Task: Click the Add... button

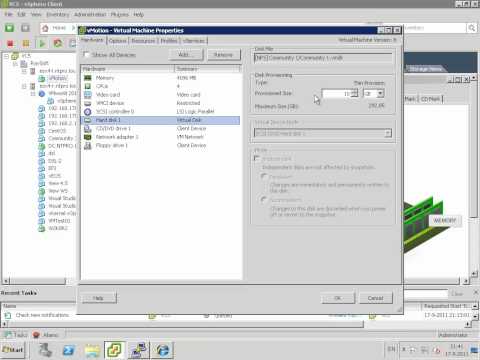Action: 185,55
